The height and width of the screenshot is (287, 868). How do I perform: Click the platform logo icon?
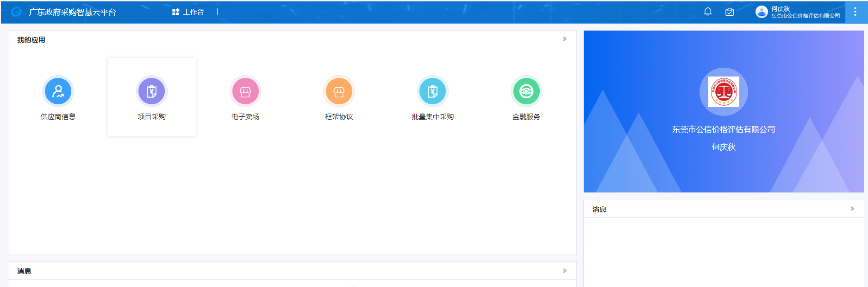(16, 12)
